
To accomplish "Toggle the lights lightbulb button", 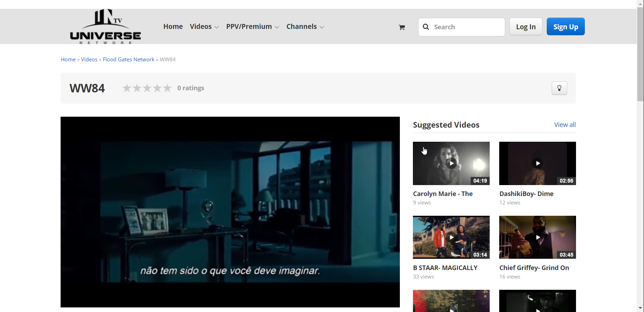I will pos(559,88).
